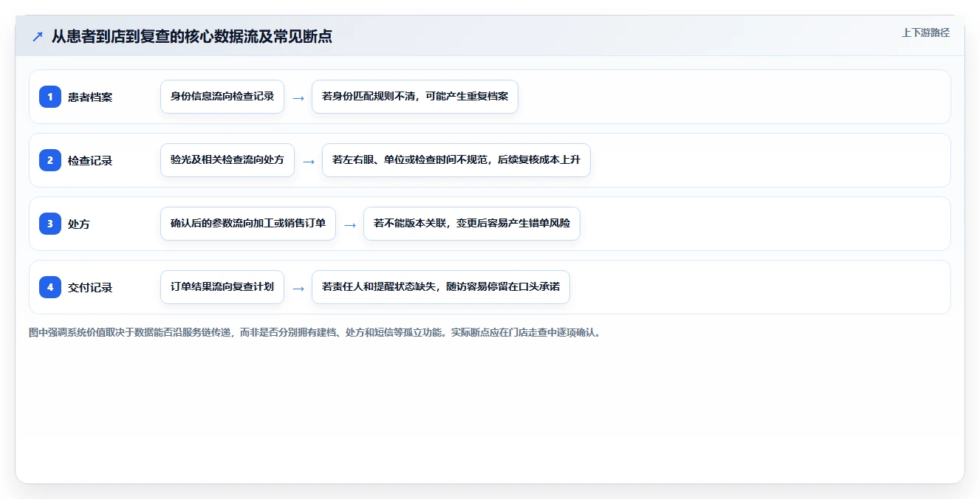Open the 若不能版本关联 breakpoint box
Viewport: 980px width, 499px height.
(472, 224)
